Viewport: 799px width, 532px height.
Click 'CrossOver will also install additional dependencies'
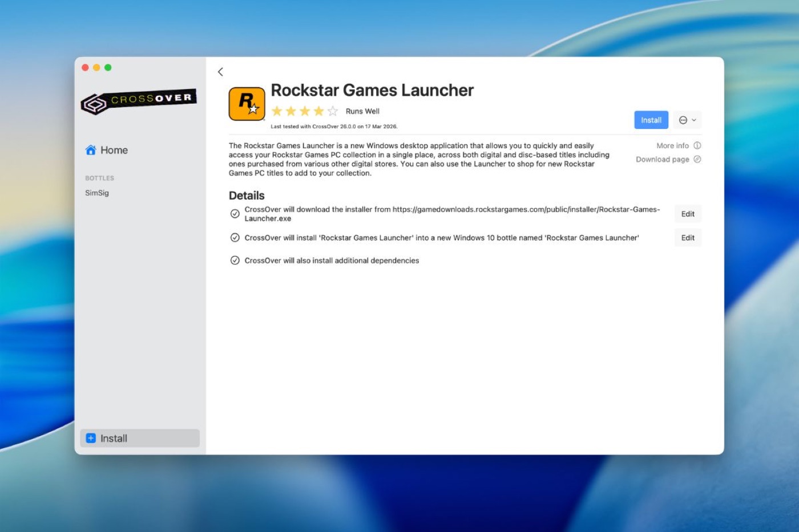pos(332,261)
